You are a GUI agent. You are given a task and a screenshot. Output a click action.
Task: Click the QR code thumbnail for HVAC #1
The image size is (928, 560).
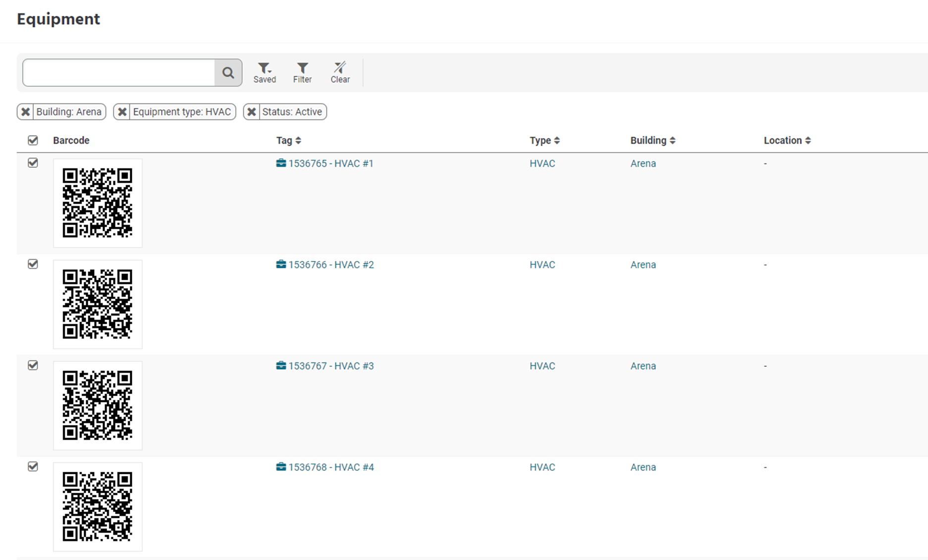tap(98, 203)
